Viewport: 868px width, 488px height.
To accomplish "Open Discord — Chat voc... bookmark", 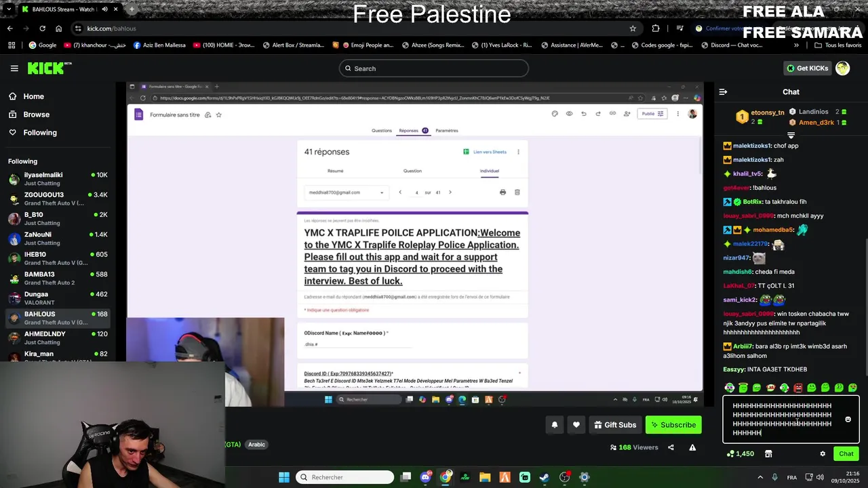I will coord(732,45).
